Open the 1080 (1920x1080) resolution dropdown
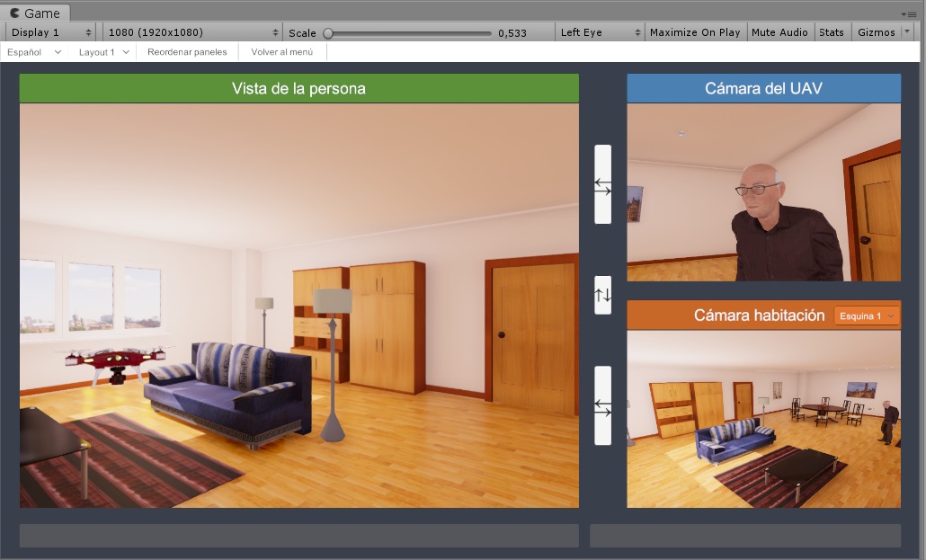The image size is (926, 560). (x=192, y=32)
